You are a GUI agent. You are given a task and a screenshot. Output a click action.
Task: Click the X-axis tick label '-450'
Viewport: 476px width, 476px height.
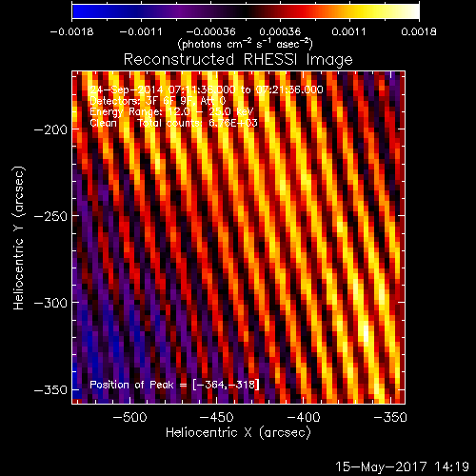216,417
